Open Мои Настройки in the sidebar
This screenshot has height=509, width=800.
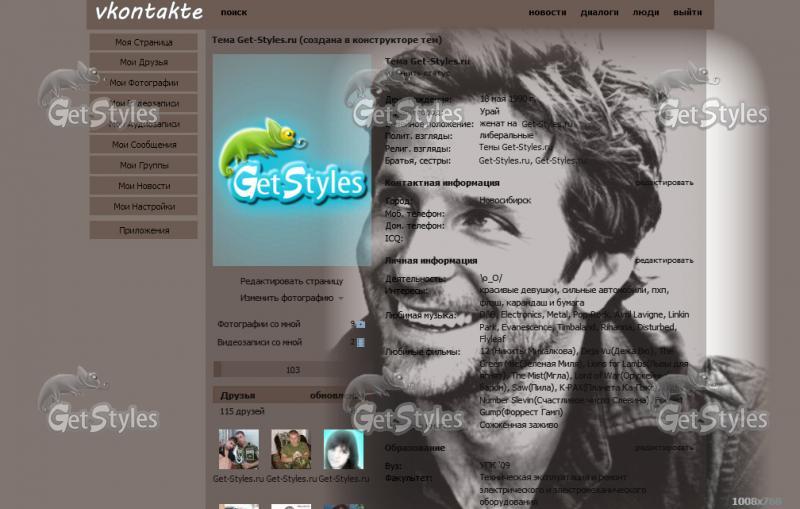(144, 207)
